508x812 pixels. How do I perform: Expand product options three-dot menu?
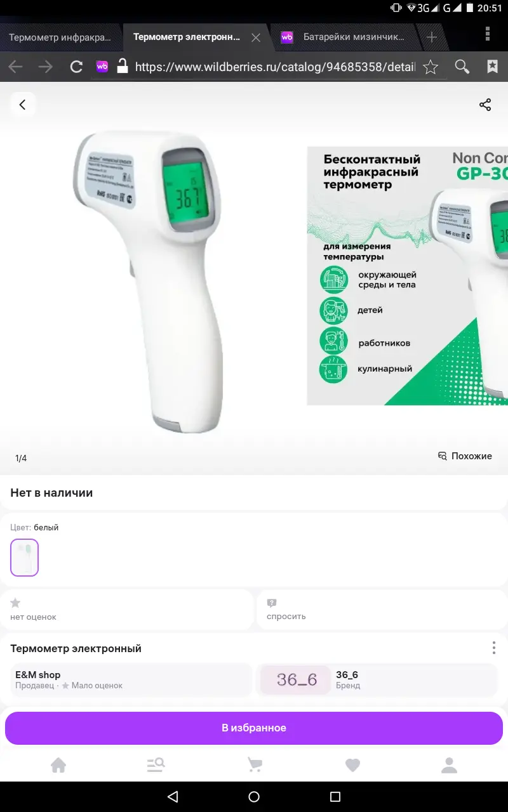[494, 648]
